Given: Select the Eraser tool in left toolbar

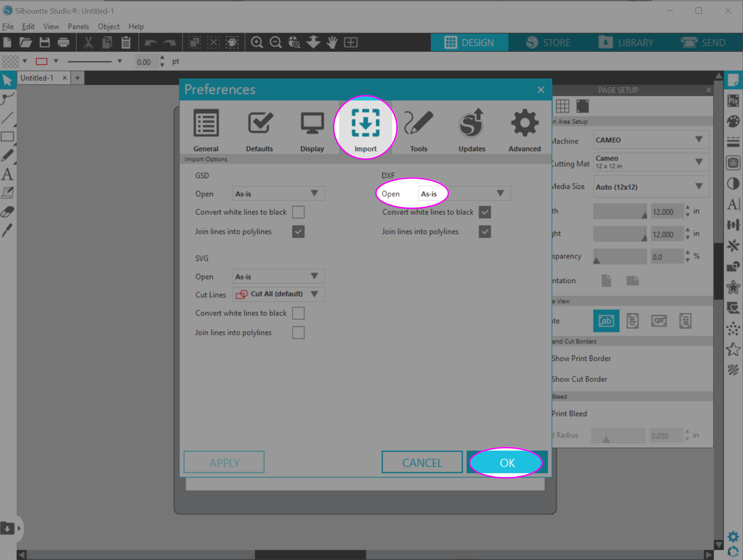Looking at the screenshot, I should click(7, 212).
